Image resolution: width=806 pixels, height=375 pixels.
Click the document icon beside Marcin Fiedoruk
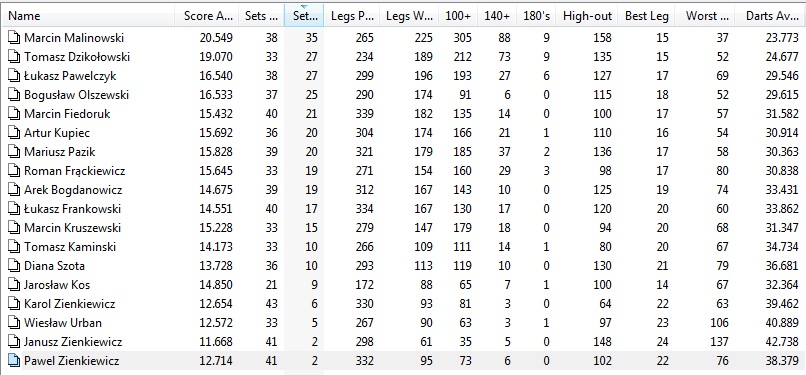pyautogui.click(x=15, y=114)
